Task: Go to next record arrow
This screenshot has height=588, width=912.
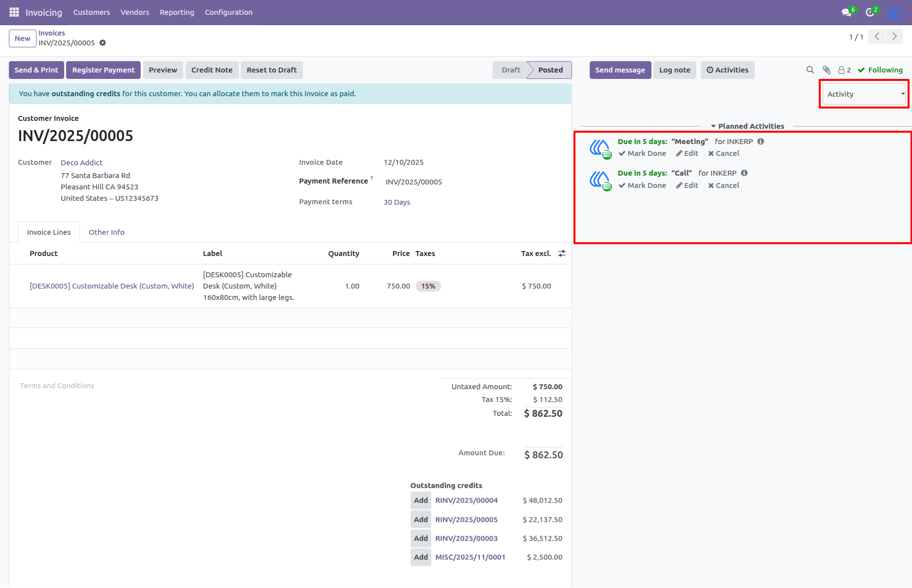Action: tap(894, 37)
